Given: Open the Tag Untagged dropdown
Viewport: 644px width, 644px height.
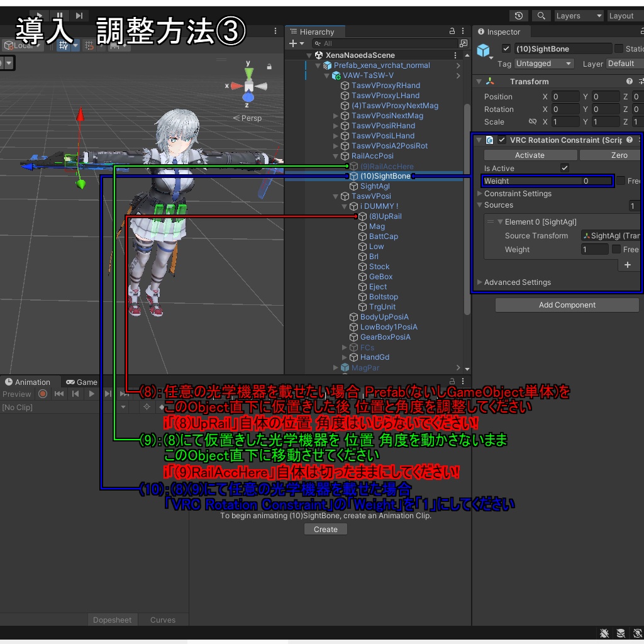Looking at the screenshot, I should (544, 64).
